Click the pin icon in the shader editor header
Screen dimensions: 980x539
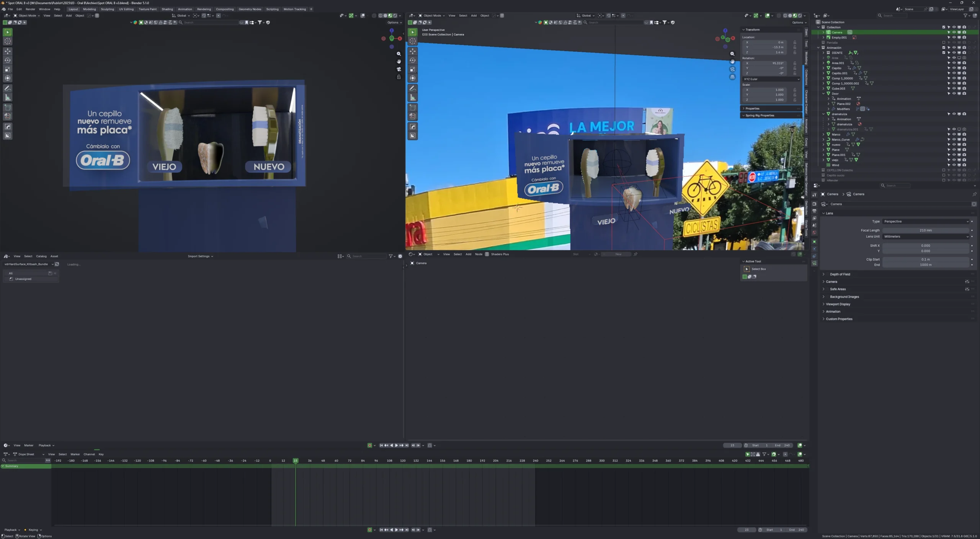[x=635, y=254]
